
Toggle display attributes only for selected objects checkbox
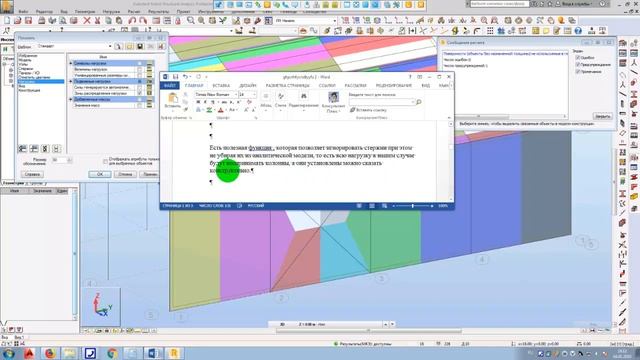[105, 162]
